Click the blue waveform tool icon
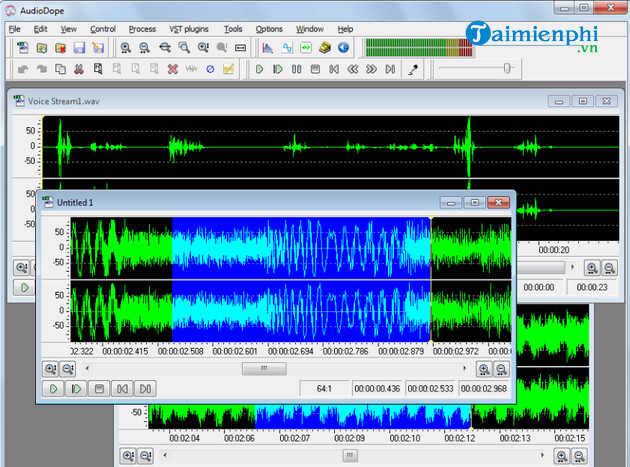This screenshot has width=630, height=467. pyautogui.click(x=287, y=48)
